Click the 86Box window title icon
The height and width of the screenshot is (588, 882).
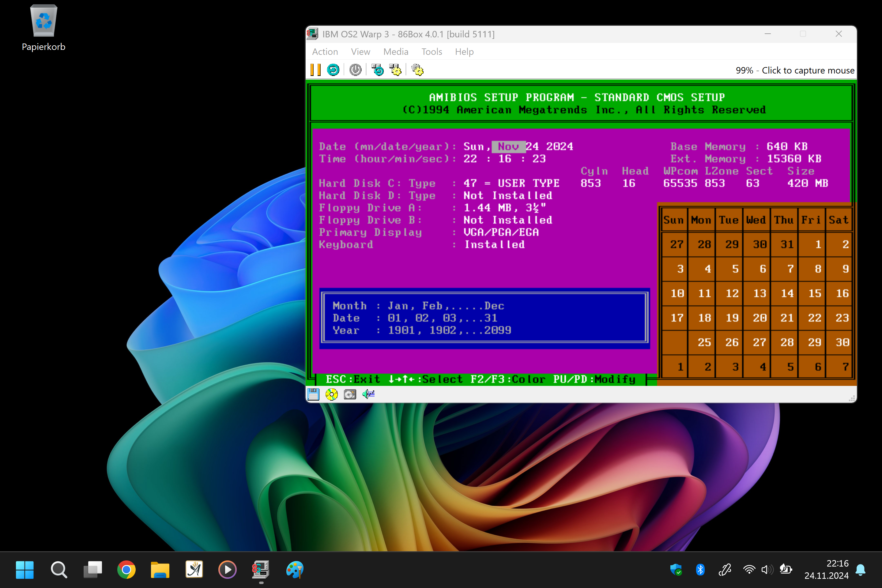point(312,34)
